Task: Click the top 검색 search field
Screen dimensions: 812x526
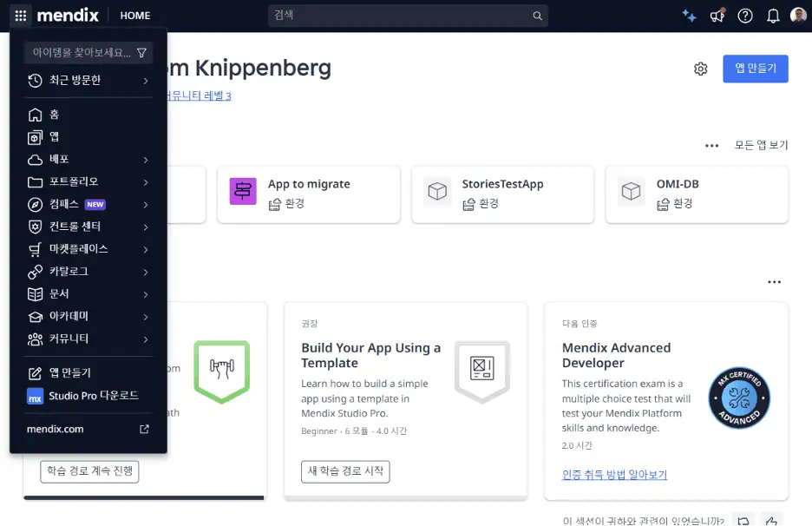Action: pyautogui.click(x=408, y=16)
